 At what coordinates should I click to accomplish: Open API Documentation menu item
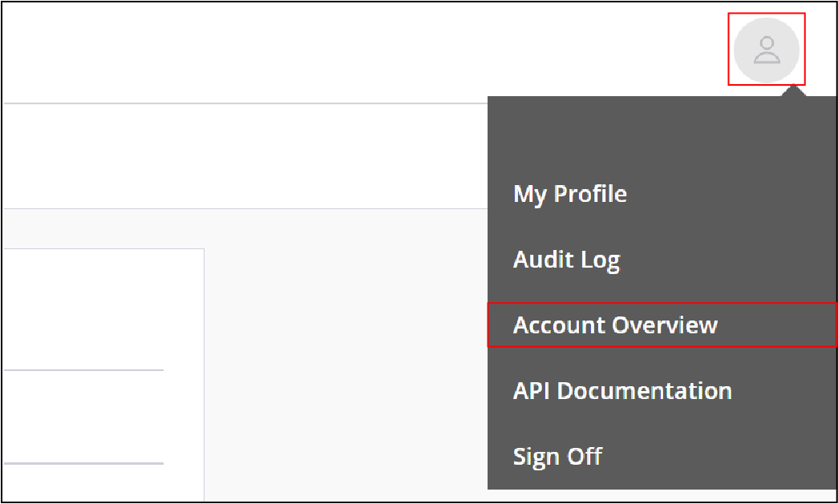click(622, 391)
